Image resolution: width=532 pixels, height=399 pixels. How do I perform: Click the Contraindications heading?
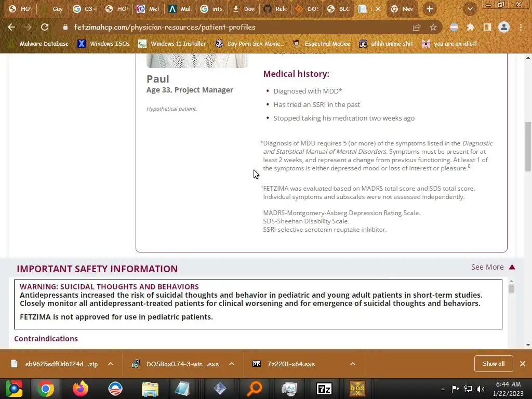click(x=46, y=339)
